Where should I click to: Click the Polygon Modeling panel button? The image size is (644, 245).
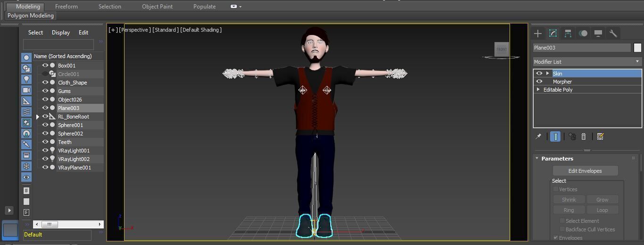[x=31, y=16]
